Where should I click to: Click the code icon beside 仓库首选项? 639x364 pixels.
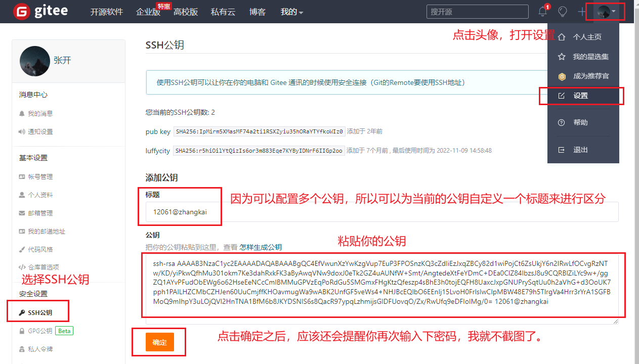click(22, 267)
